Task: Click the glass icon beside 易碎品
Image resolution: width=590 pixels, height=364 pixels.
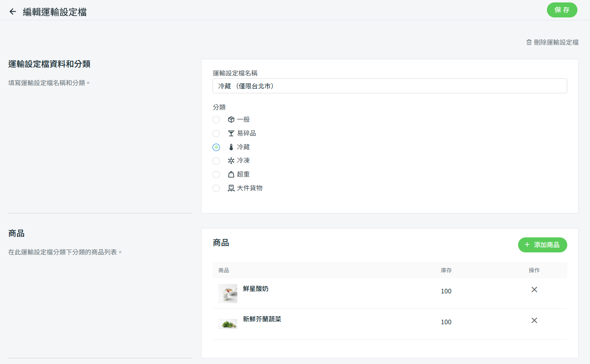Action: [231, 134]
